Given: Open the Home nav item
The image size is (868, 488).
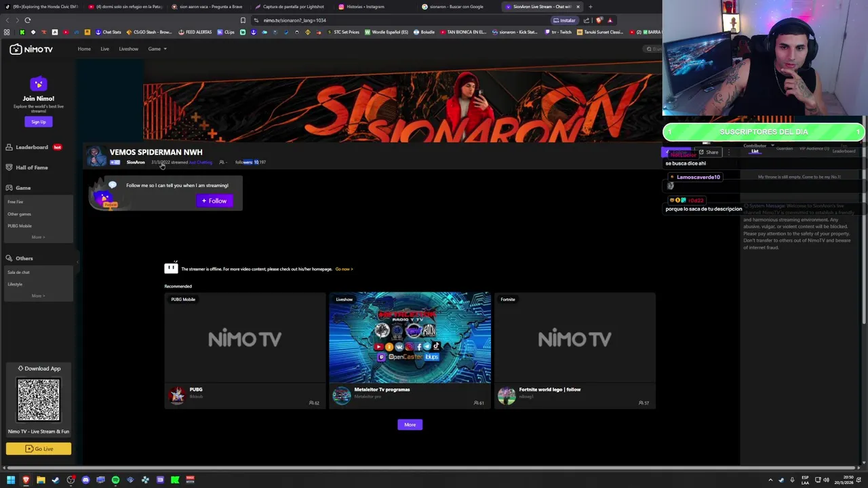Looking at the screenshot, I should pyautogui.click(x=84, y=49).
